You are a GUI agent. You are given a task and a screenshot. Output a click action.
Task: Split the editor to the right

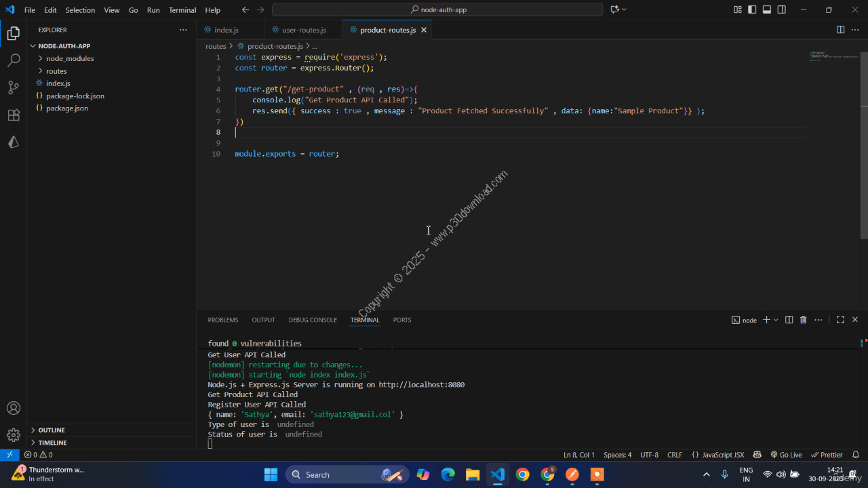840,30
